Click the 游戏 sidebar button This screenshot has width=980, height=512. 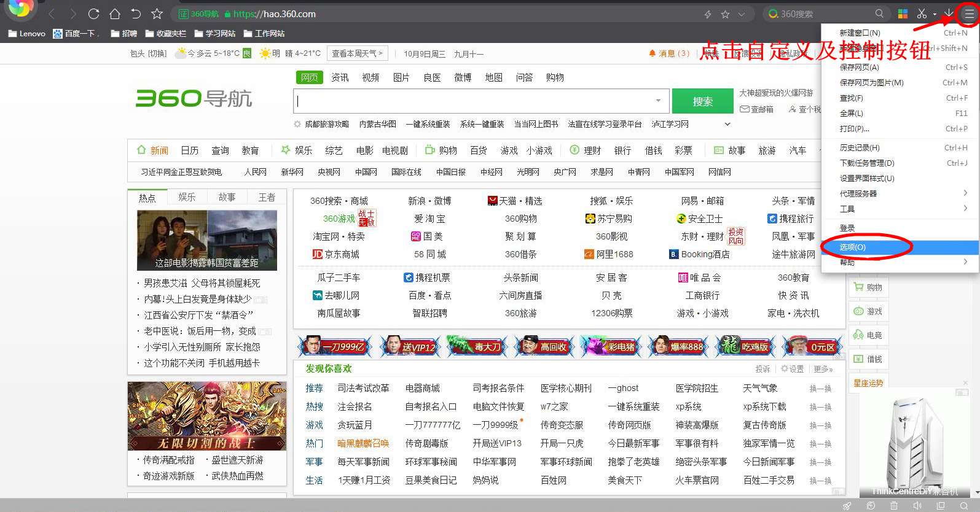[x=868, y=311]
